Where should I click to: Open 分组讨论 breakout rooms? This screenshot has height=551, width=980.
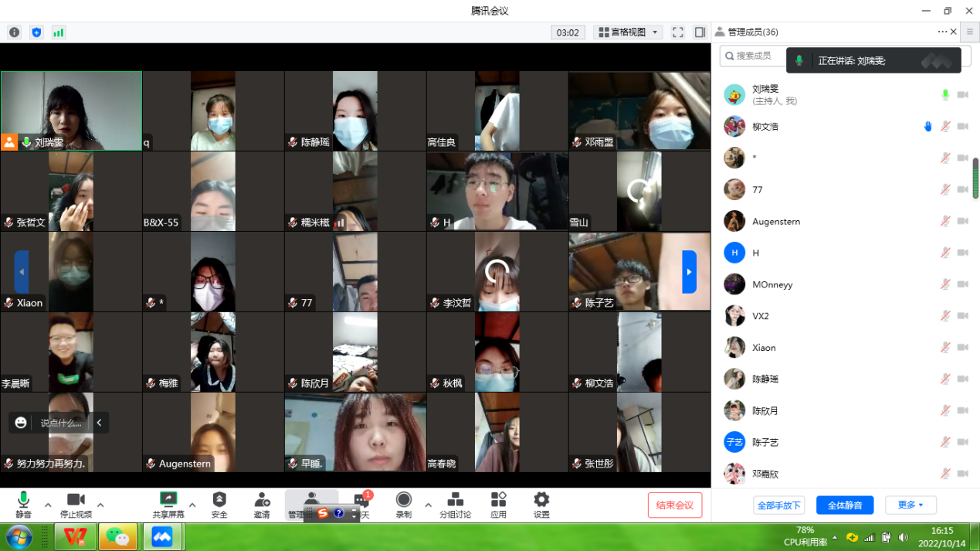(455, 505)
